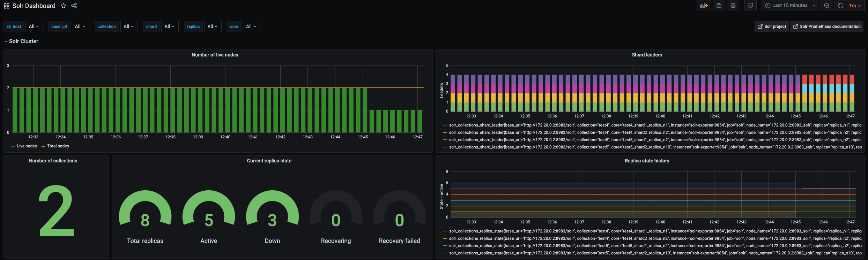
Task: Toggle Live nodes series in legend
Action: (27, 146)
